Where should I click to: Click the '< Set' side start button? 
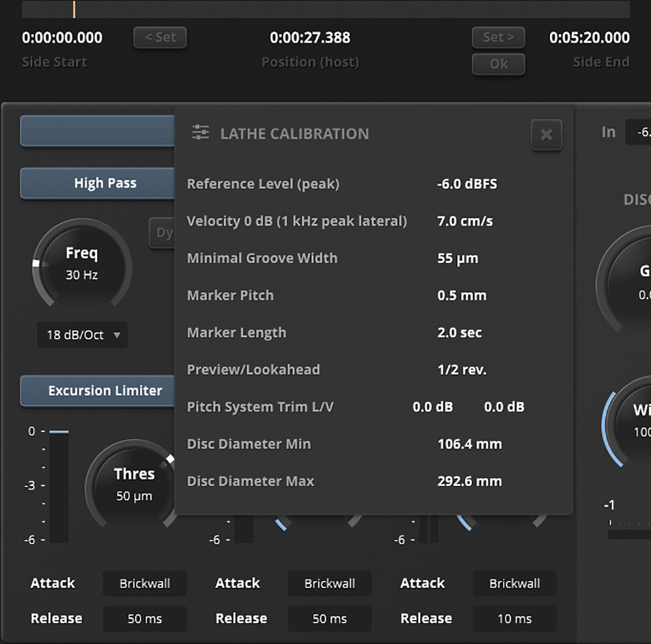(x=160, y=37)
